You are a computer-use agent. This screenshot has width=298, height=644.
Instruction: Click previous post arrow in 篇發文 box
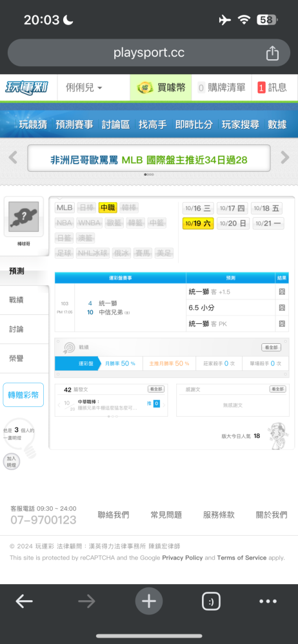click(59, 405)
